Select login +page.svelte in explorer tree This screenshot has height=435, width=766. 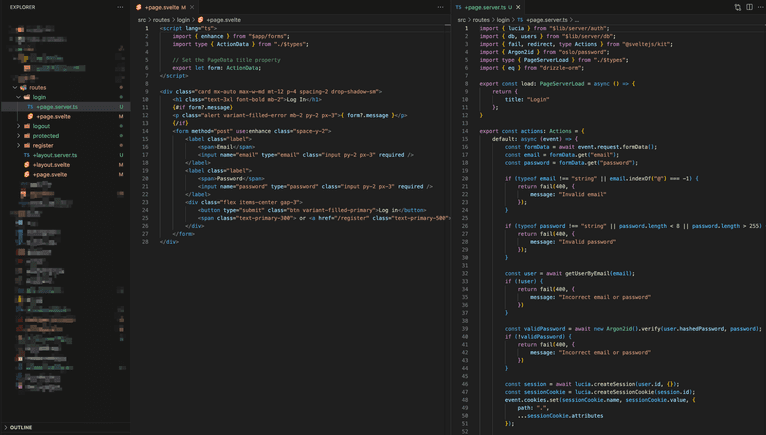tap(52, 116)
